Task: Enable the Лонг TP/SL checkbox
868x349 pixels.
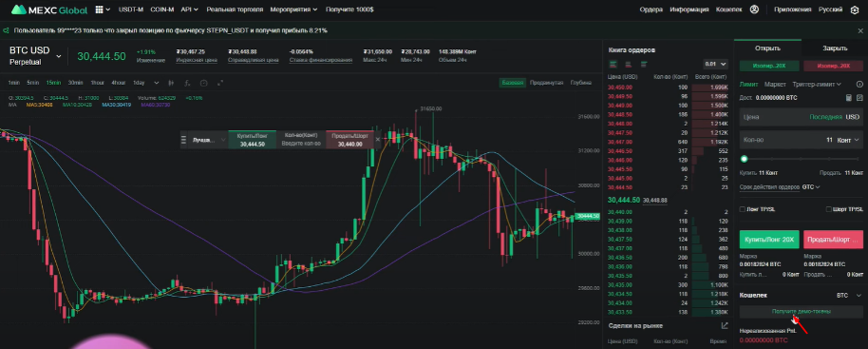Action: point(743,209)
